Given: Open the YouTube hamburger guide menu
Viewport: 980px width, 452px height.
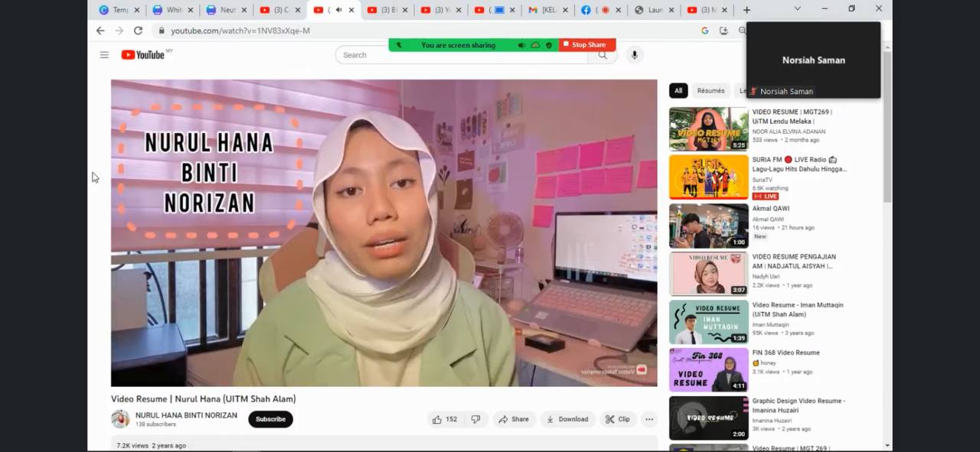Looking at the screenshot, I should pos(104,55).
